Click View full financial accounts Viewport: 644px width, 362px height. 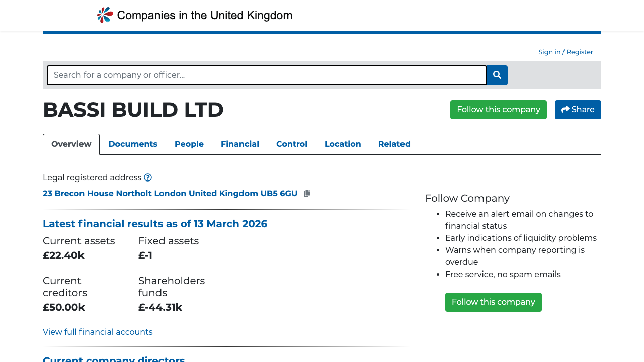pos(98,332)
